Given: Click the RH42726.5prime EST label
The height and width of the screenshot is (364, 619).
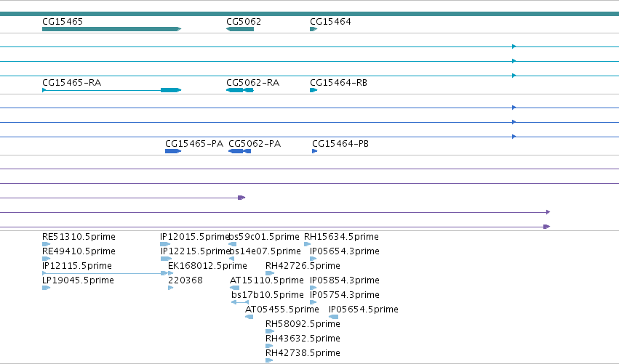Looking at the screenshot, I should [x=303, y=266].
